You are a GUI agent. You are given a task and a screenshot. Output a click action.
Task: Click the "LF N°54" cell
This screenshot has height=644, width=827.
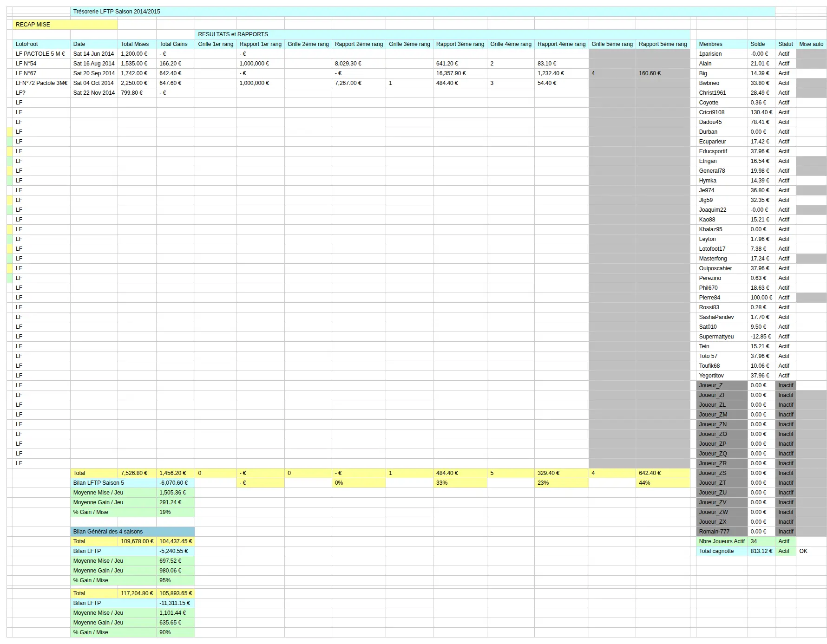pyautogui.click(x=41, y=64)
